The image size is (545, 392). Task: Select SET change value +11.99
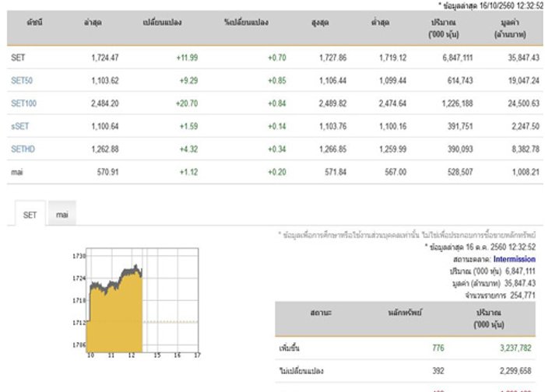tap(187, 58)
